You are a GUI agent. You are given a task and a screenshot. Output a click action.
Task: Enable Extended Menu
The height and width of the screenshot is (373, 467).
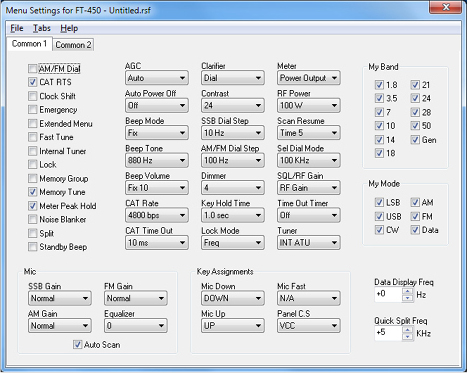(32, 124)
